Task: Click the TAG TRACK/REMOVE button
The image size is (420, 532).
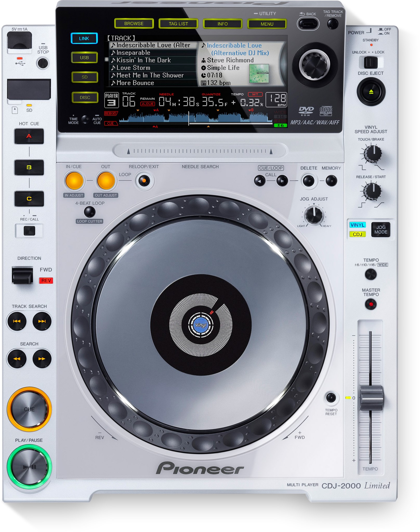Action: click(333, 24)
